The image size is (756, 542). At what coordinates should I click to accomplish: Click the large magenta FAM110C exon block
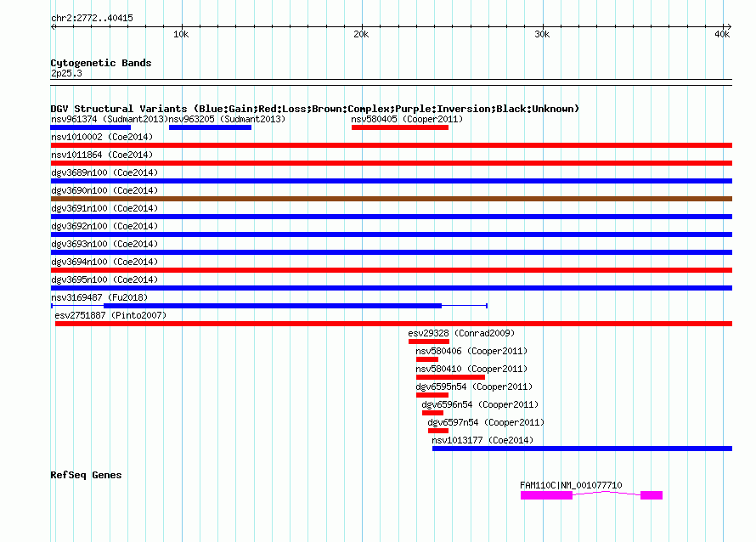click(547, 496)
